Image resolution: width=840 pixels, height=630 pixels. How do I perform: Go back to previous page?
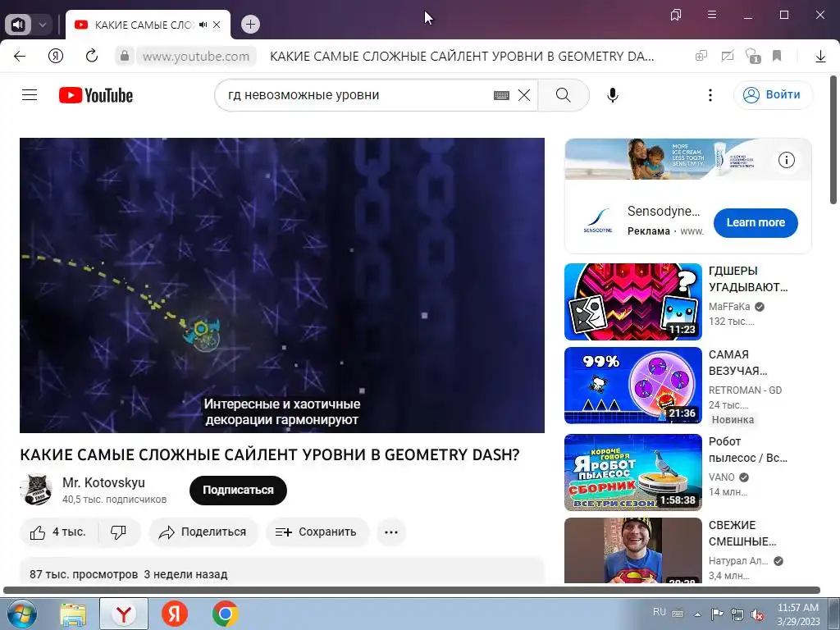20,56
